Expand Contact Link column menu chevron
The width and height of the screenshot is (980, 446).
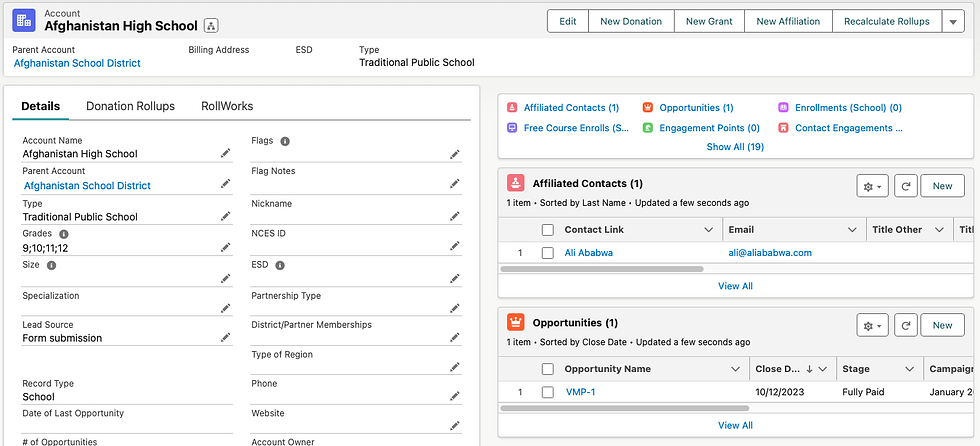[708, 230]
